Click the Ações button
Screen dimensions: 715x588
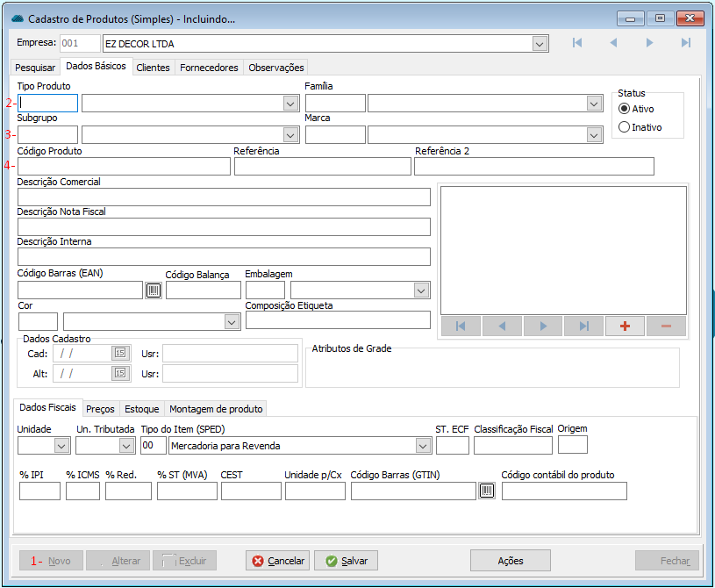[510, 561]
